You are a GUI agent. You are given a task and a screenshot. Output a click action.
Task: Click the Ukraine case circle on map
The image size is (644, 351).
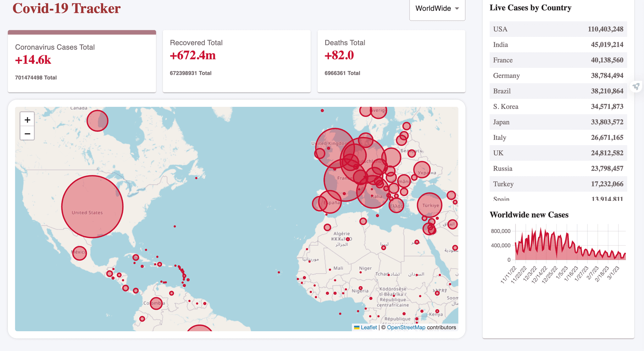tap(422, 170)
